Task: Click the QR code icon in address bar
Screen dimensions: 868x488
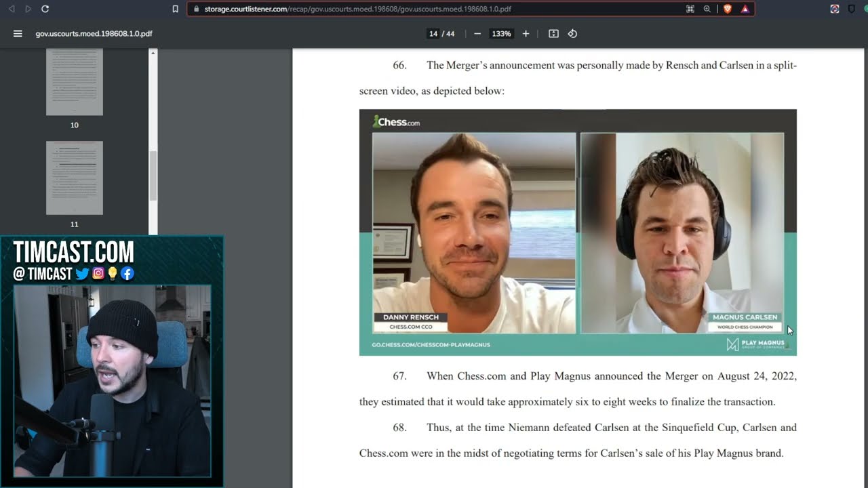Action: click(x=690, y=9)
